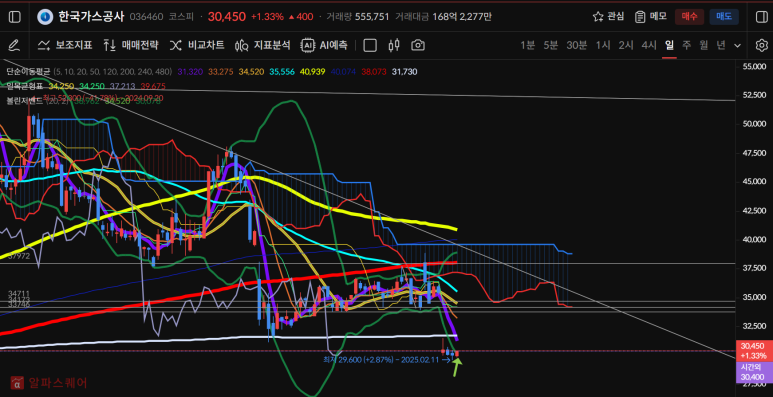Click moving average value 40,939
This screenshot has width=773, height=397.
pos(313,72)
